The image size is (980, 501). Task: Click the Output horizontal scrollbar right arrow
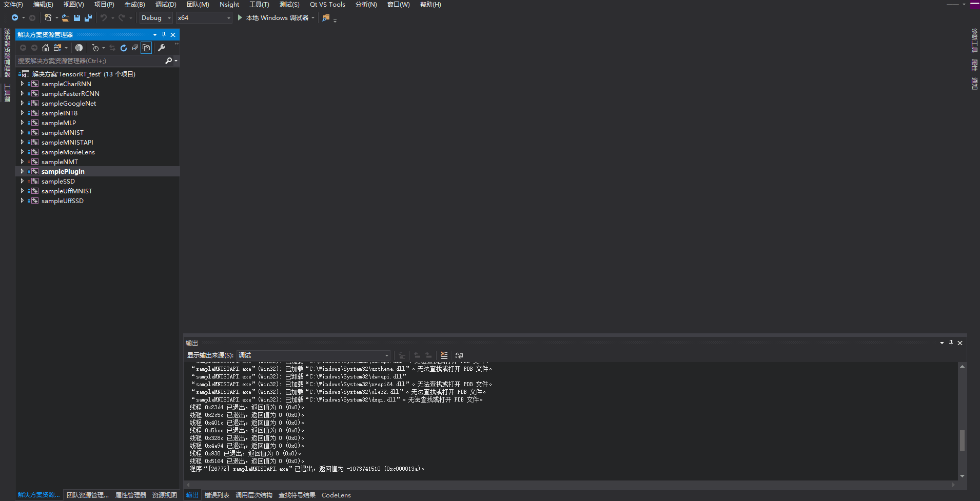coord(953,485)
